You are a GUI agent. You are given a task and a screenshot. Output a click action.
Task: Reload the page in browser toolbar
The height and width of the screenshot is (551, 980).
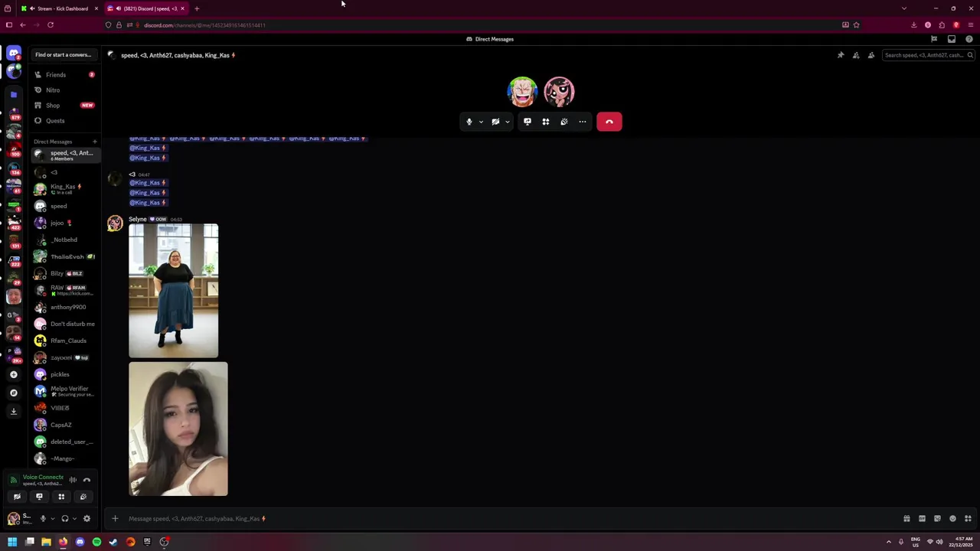51,25
